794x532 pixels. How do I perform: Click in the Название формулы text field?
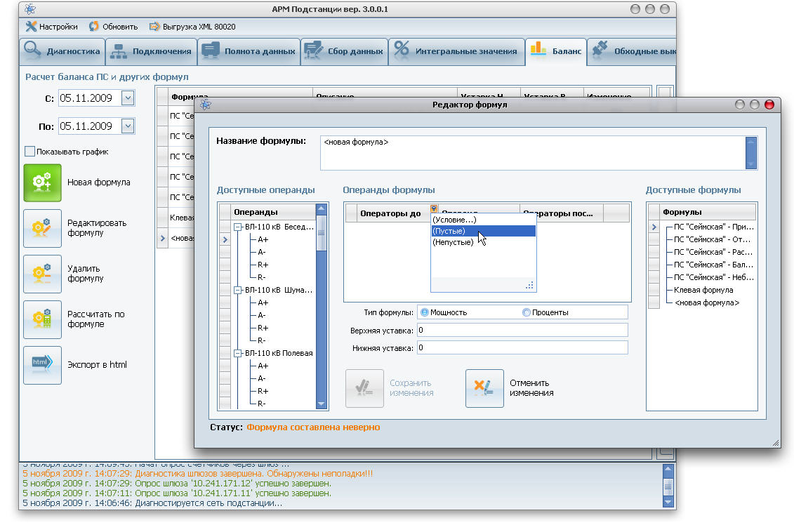point(532,153)
